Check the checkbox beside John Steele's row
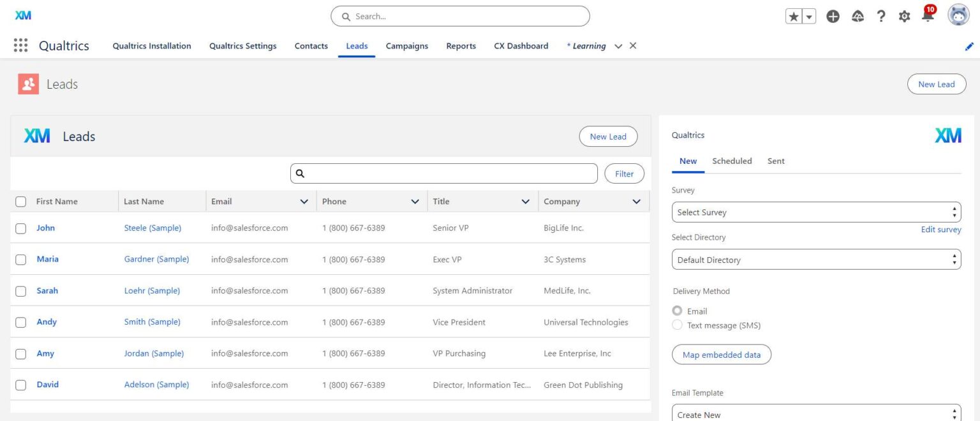 (x=20, y=228)
